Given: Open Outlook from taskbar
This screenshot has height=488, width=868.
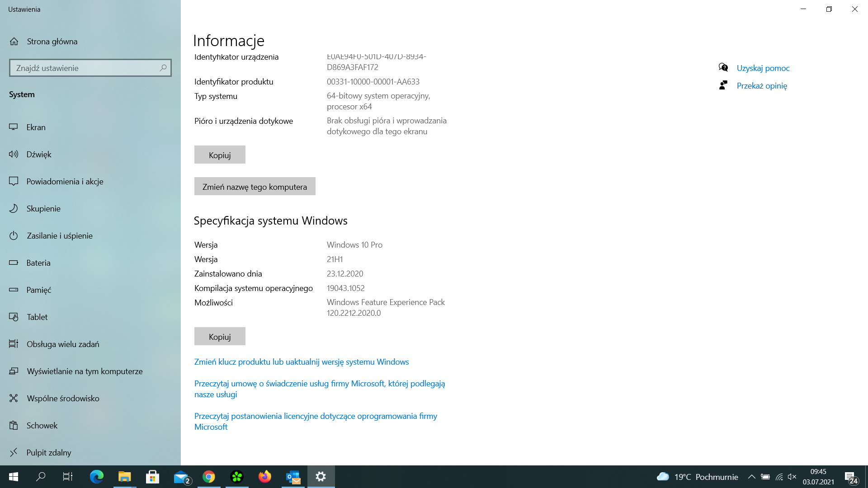Looking at the screenshot, I should [x=293, y=477].
